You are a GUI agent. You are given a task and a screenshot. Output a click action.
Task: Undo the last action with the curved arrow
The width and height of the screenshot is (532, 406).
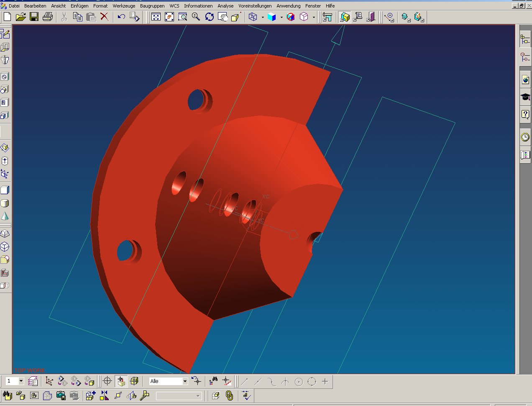[121, 17]
